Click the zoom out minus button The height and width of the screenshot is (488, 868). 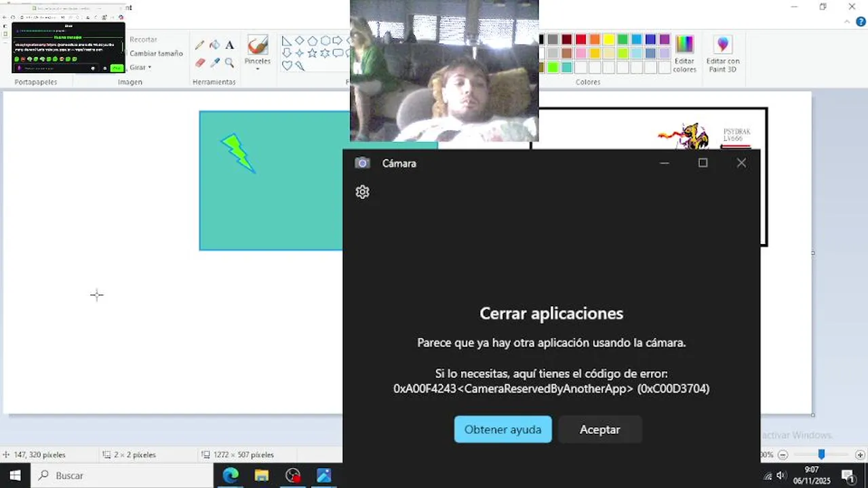(x=783, y=455)
